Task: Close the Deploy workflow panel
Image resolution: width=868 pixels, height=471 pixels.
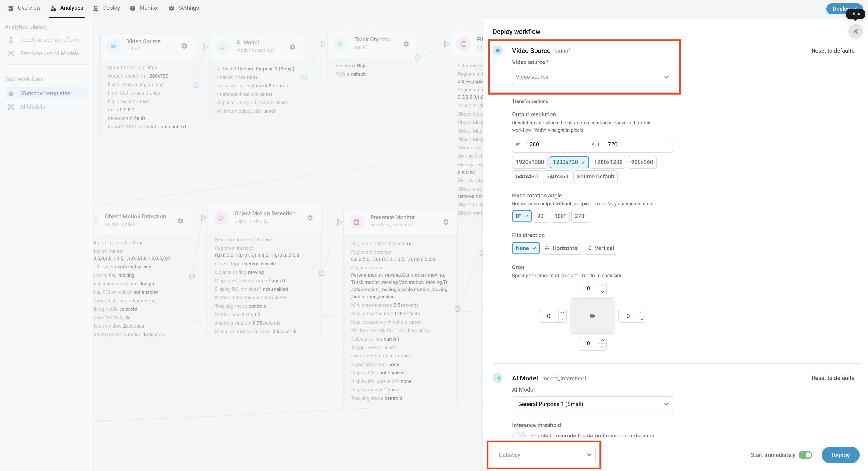Action: point(855,31)
